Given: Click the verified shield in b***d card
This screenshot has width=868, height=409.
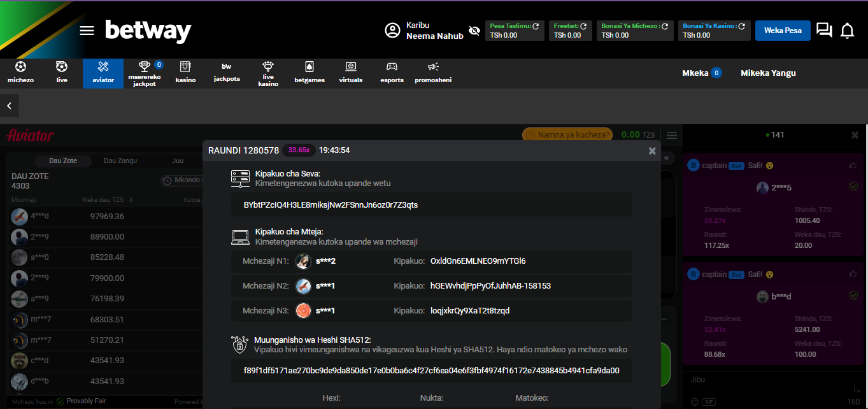Looking at the screenshot, I should tap(853, 296).
